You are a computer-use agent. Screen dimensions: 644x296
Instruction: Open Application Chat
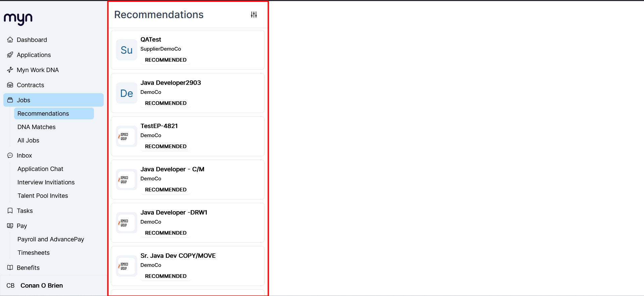click(40, 169)
